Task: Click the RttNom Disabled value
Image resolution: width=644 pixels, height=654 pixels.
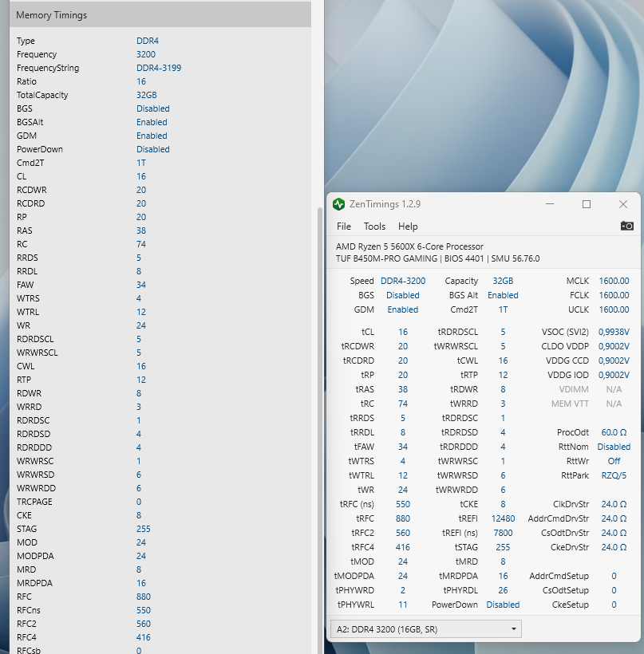Action: pyautogui.click(x=614, y=447)
